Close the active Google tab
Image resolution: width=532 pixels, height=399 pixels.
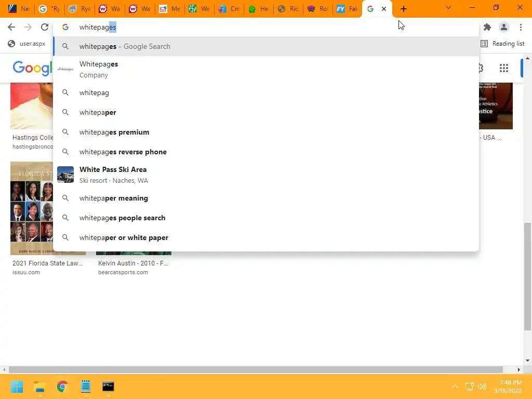coord(384,9)
